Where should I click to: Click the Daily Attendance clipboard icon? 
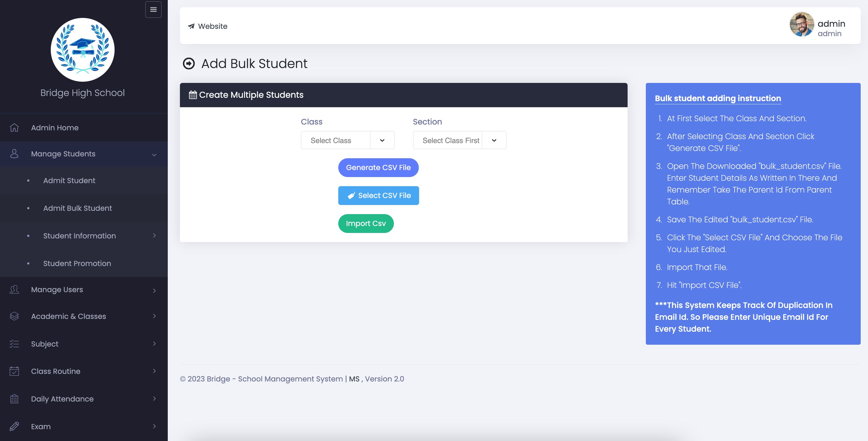pos(14,398)
